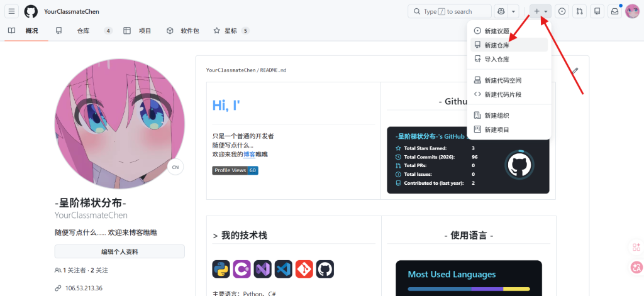Open the repositories icon in header
This screenshot has width=644, height=296.
point(597,11)
